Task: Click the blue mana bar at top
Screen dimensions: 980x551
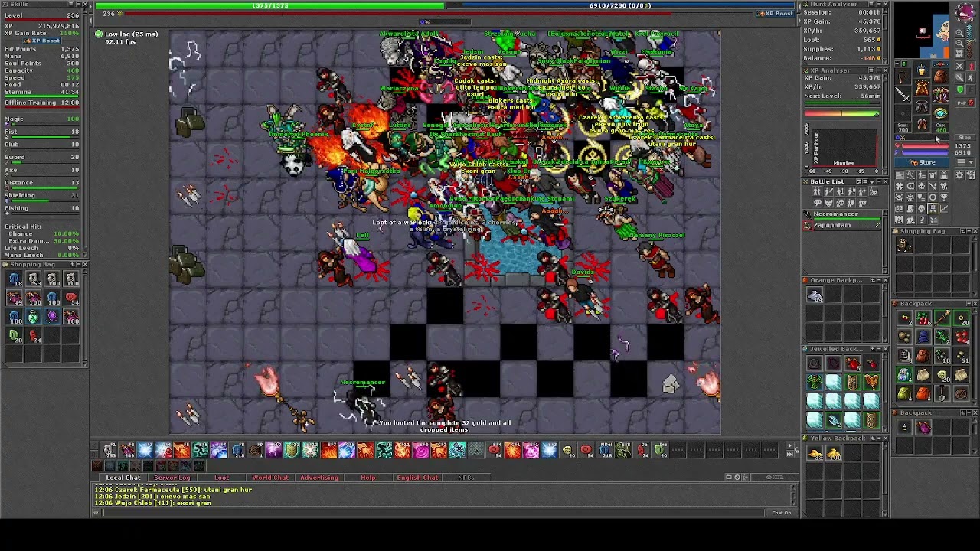Action: tap(620, 5)
